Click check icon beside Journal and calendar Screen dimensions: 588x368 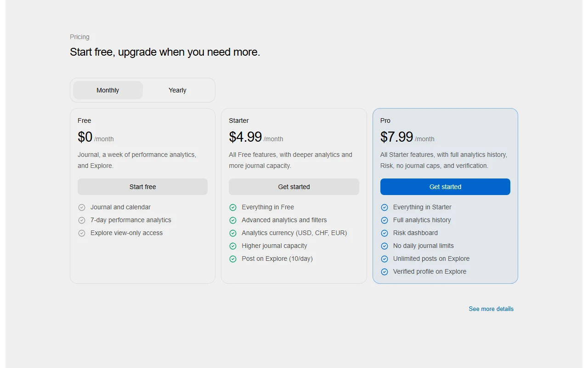click(82, 207)
